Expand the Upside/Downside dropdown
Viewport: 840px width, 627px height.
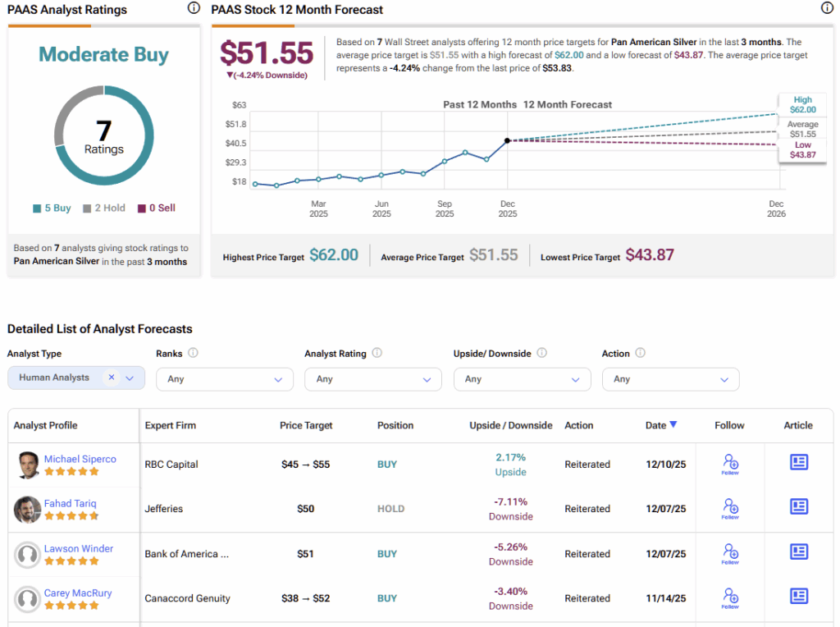click(x=522, y=379)
